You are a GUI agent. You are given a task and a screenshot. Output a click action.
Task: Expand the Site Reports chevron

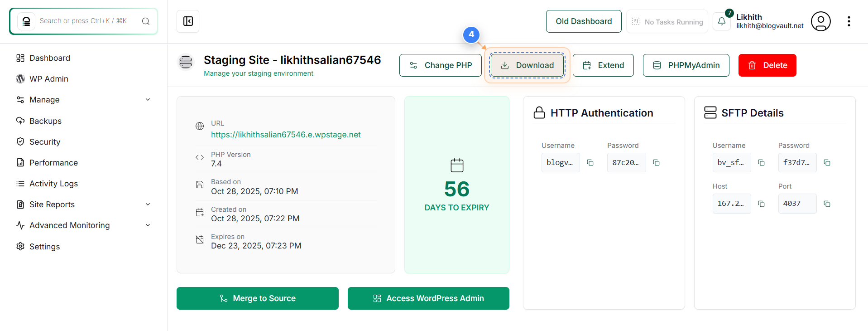coord(148,204)
